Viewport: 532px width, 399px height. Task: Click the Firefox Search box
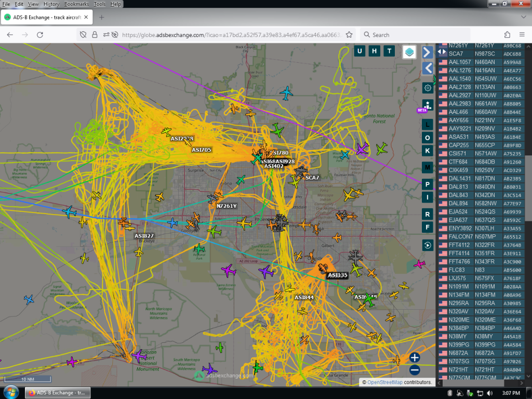[415, 35]
